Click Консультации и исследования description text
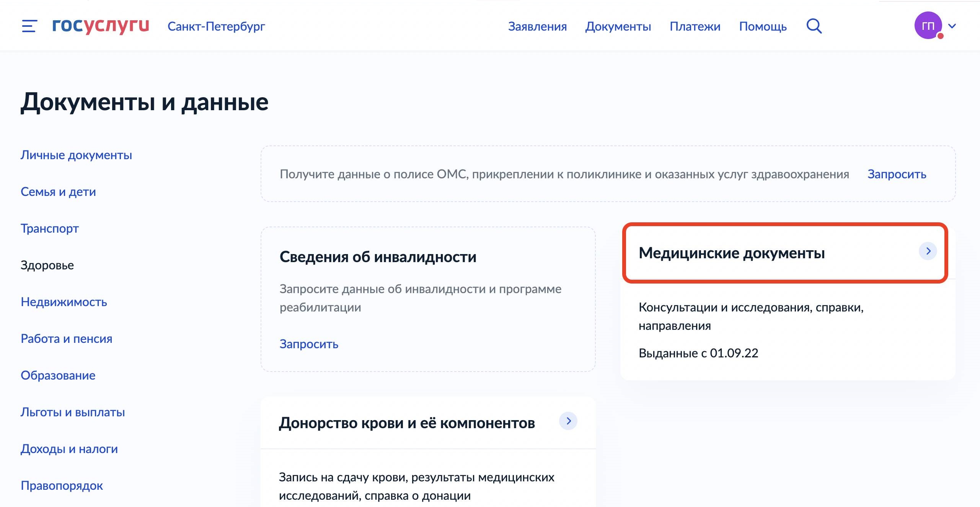The width and height of the screenshot is (980, 507). click(751, 316)
